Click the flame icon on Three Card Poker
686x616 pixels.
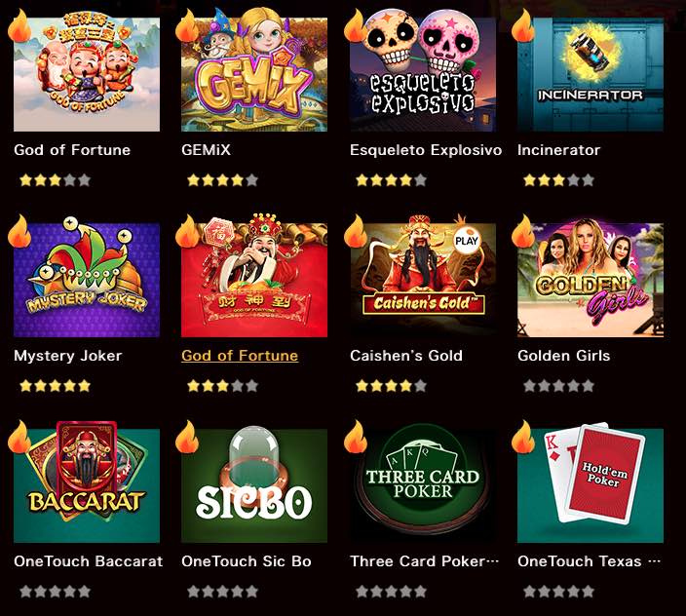[356, 437]
